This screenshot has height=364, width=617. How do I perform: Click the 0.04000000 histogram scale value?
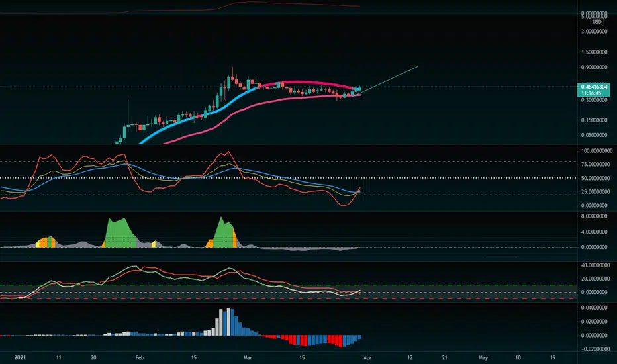tap(594, 308)
